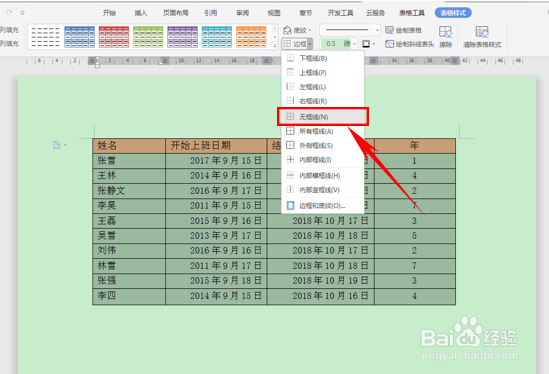Toggle the 边框 border dropdown arrow
This screenshot has height=374, width=549.
(310, 44)
